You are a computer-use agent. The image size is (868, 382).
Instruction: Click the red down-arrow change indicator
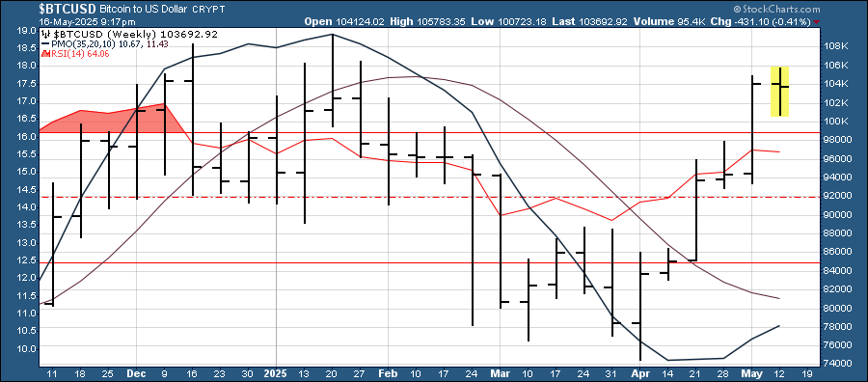tap(817, 22)
